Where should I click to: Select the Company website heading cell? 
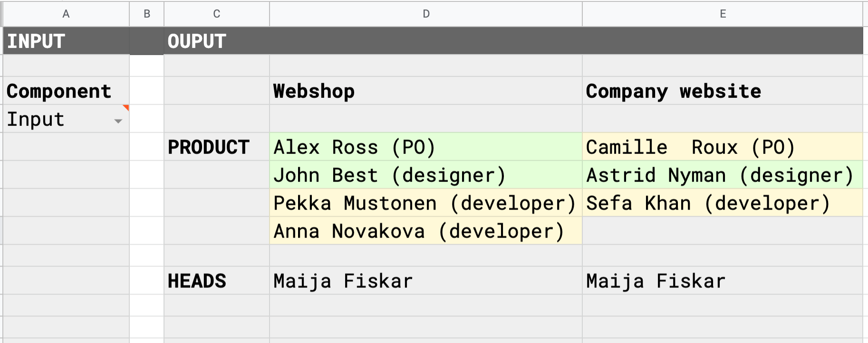[723, 91]
